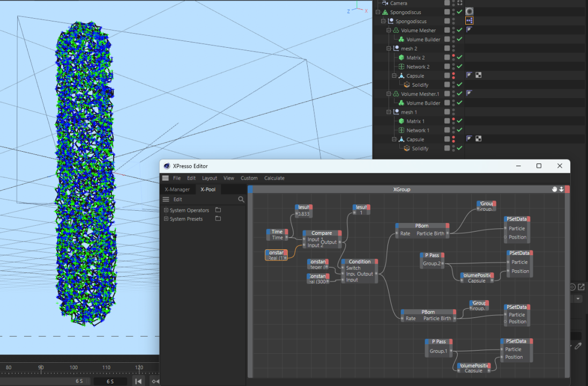588x386 pixels.
Task: Click the Edit button in X-Pool
Action: point(177,199)
